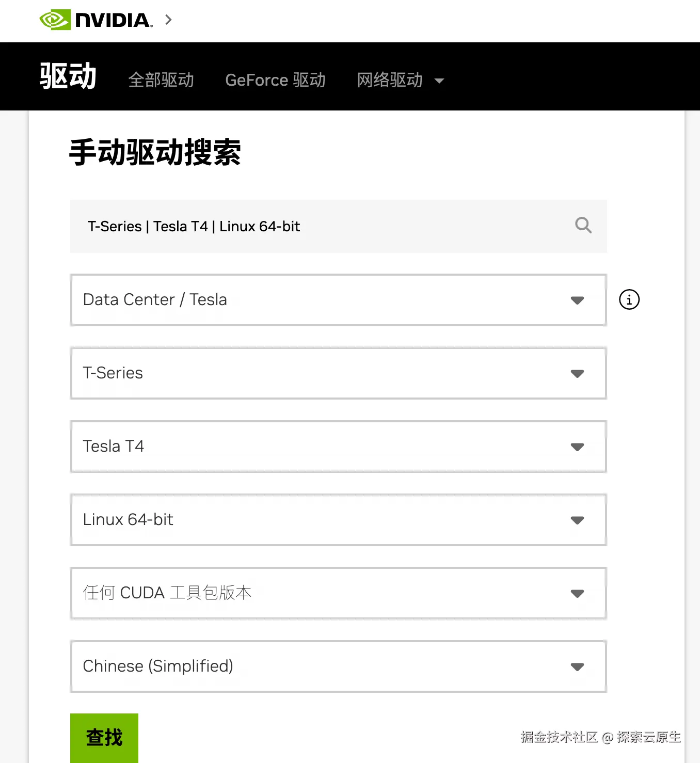
Task: Click the dropdown arrow on T-Series field
Action: tap(577, 374)
